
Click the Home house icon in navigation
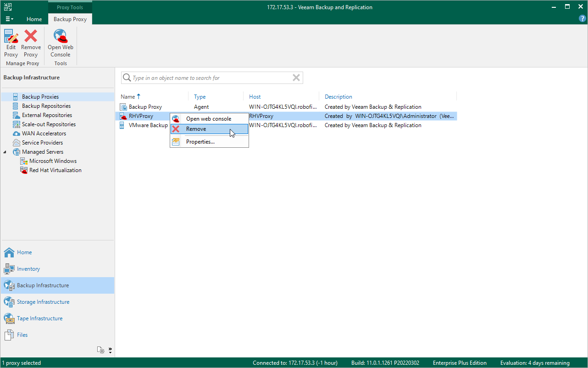[x=9, y=252]
